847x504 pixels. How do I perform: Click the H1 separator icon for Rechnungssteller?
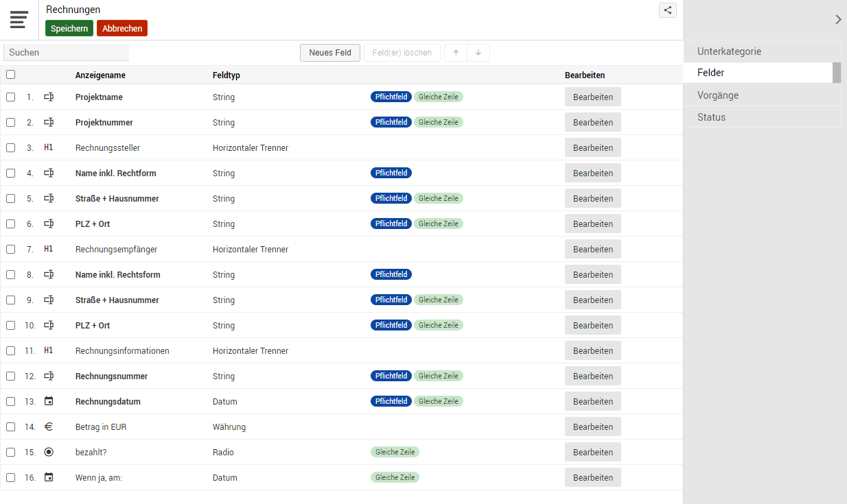(49, 147)
